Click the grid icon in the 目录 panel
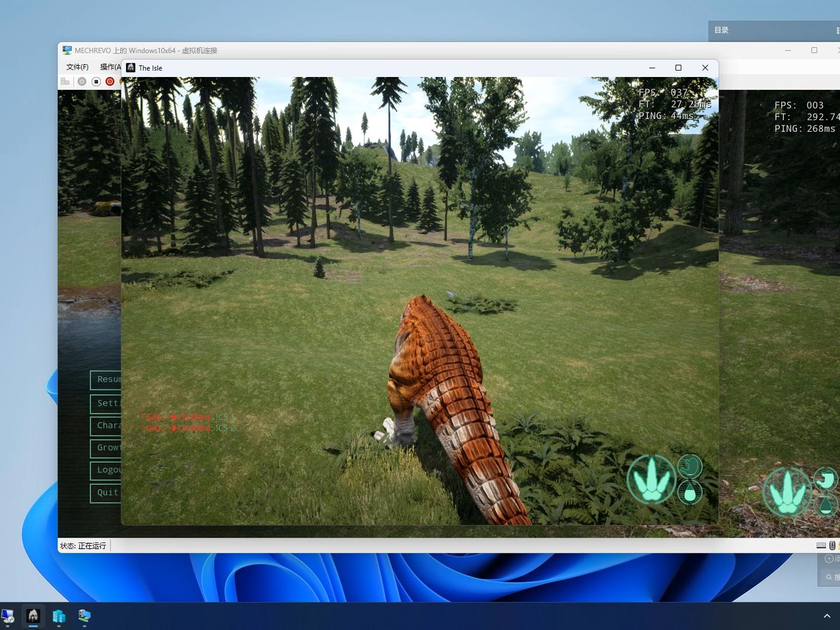Viewport: 840px width, 630px height. pos(838,30)
